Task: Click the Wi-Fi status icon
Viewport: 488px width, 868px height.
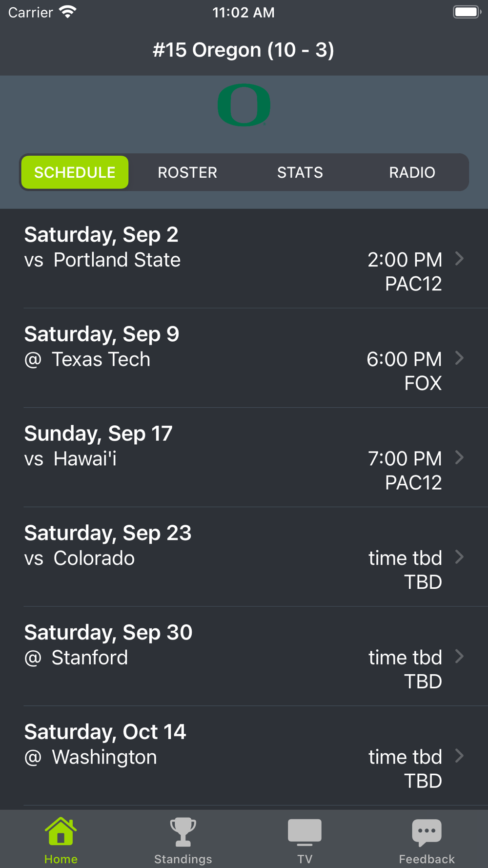Action: [x=68, y=12]
